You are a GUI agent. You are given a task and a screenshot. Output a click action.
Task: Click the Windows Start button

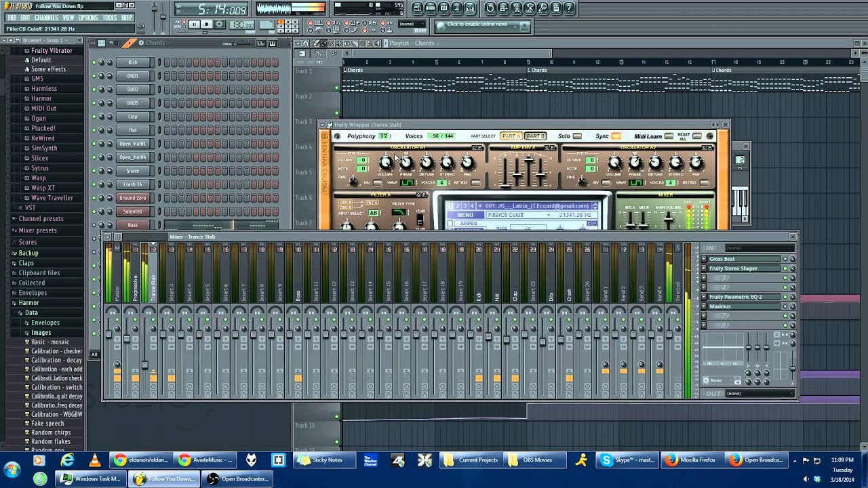point(12,469)
